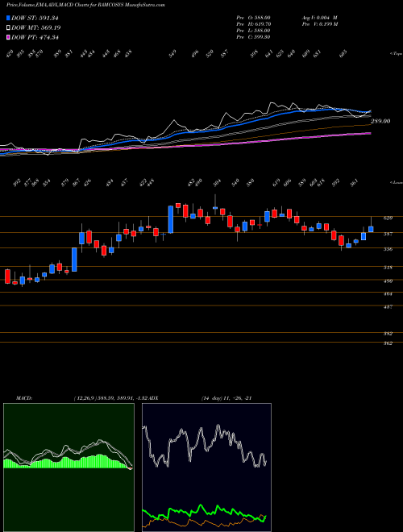Image resolution: width=403 pixels, height=532 pixels.
Task: Click the 490 price level label
Action: 388,281
